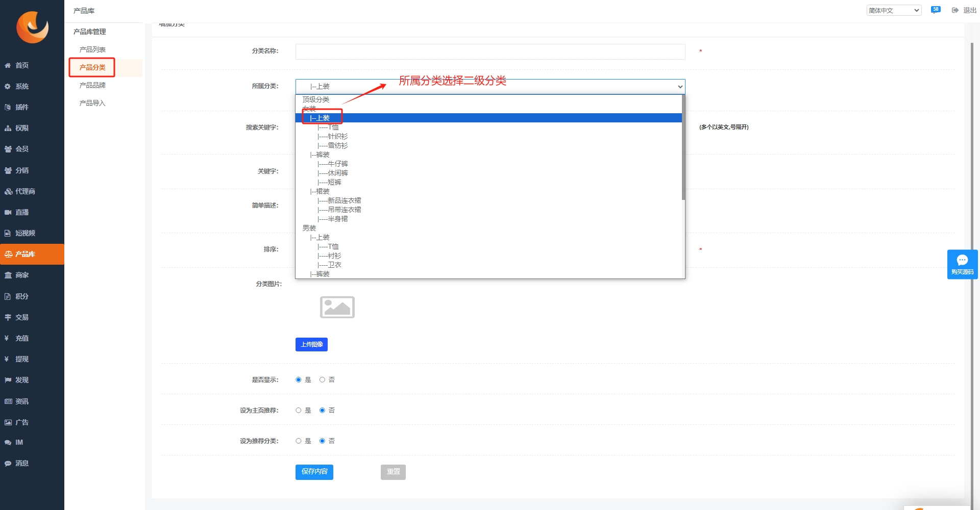980x510 pixels.
Task: Click the 重置 reset button
Action: 393,472
